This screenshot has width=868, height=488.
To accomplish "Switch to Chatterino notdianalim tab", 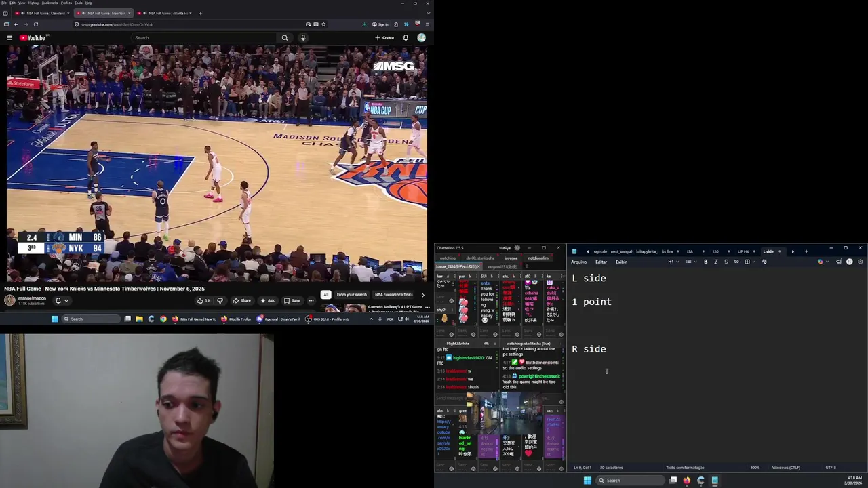I will coord(538,258).
